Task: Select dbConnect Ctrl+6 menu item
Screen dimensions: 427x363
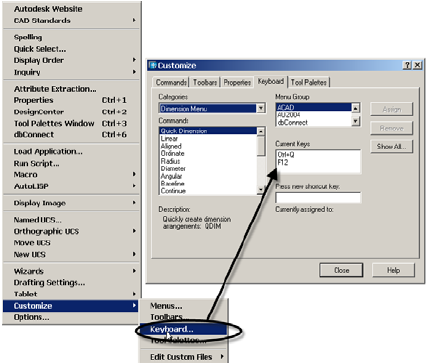Action: (x=71, y=135)
